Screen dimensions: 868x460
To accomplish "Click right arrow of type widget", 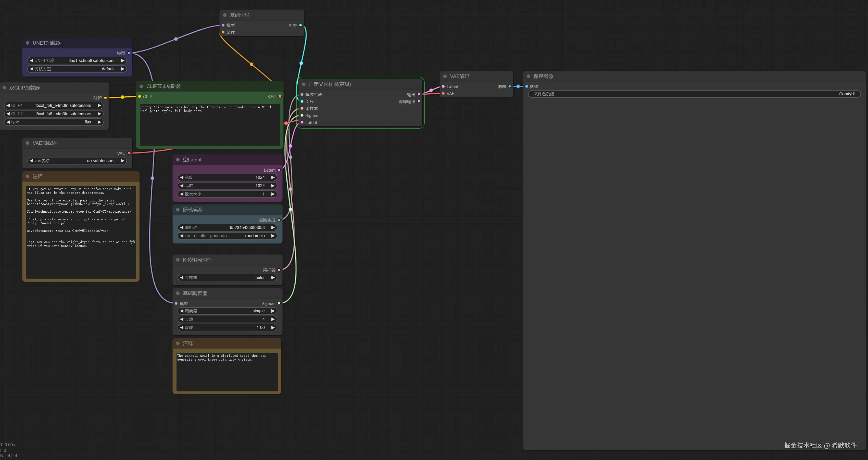I will point(99,122).
